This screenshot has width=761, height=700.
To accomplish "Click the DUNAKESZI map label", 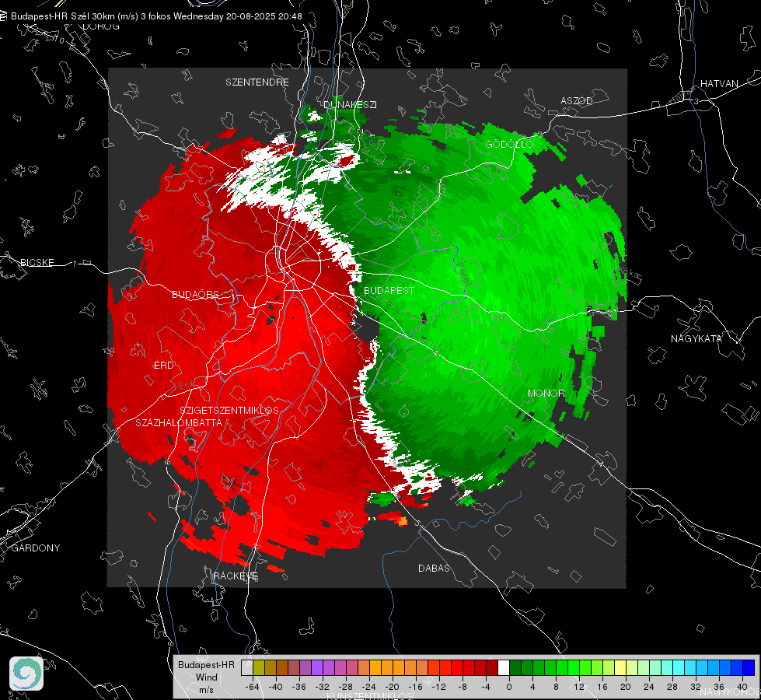I will 350,104.
